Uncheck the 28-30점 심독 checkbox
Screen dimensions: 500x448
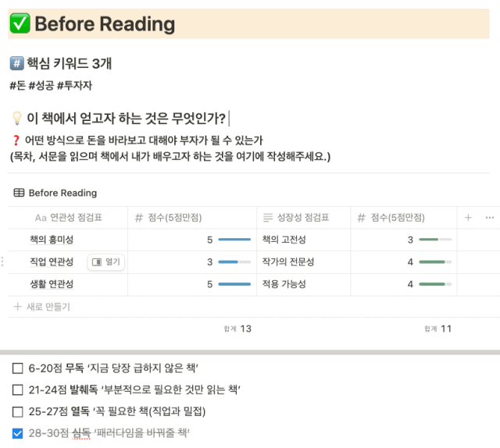[x=17, y=433]
